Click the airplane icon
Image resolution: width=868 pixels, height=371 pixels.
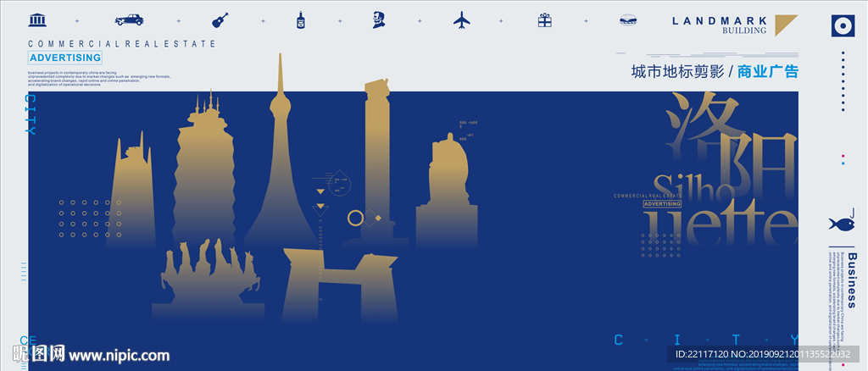(x=462, y=20)
